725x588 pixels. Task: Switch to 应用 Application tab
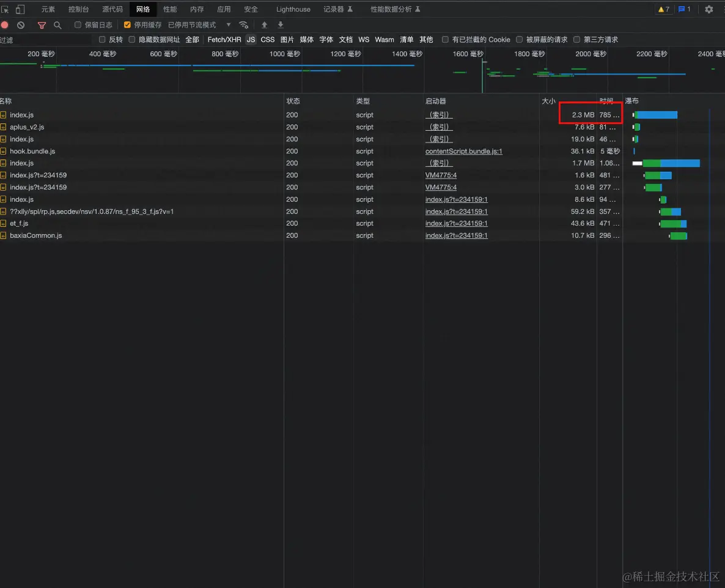[x=224, y=9]
